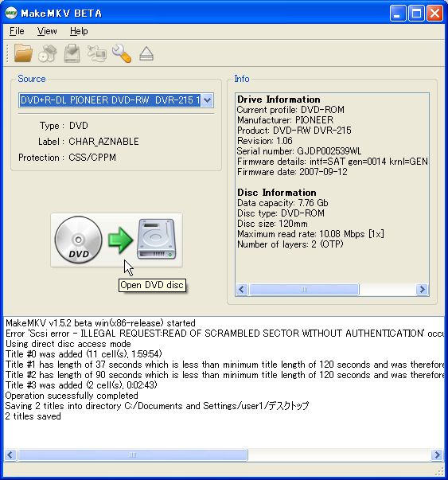The height and width of the screenshot is (480, 448).
Task: Click the CSS/CPPM protection value
Action: pyautogui.click(x=92, y=158)
